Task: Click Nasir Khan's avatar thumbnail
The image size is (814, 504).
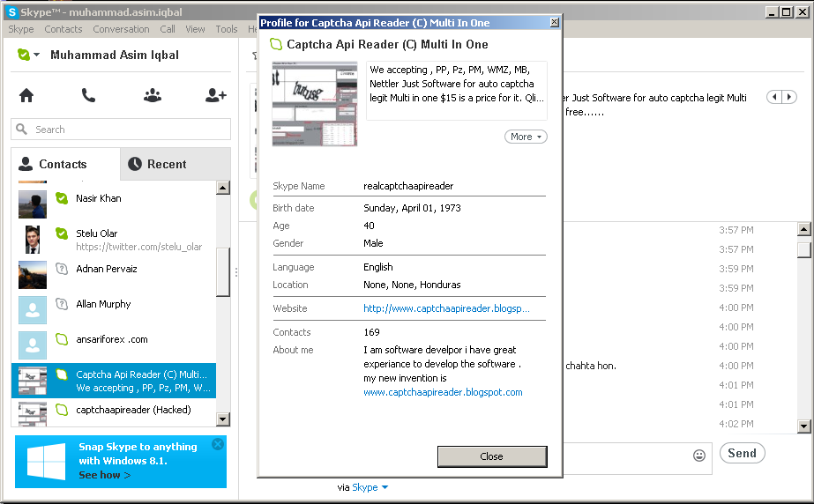Action: tap(32, 204)
